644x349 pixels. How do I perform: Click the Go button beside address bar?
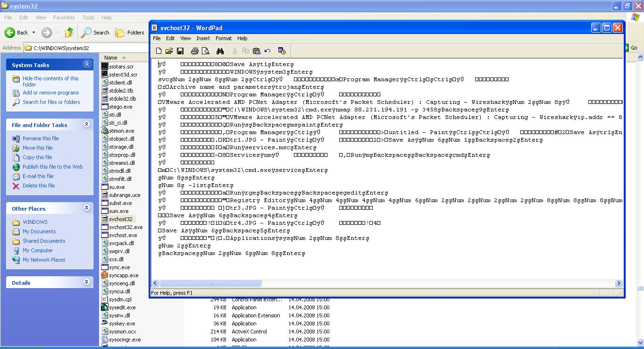[x=631, y=48]
